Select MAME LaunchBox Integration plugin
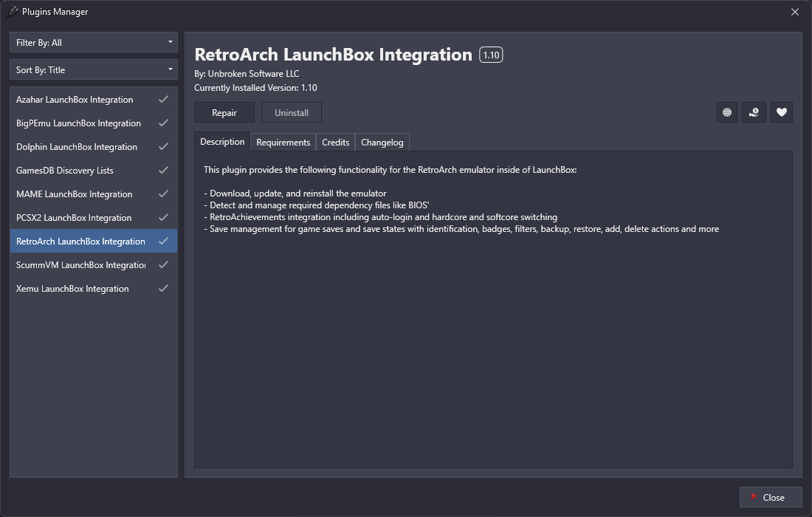 click(x=94, y=194)
